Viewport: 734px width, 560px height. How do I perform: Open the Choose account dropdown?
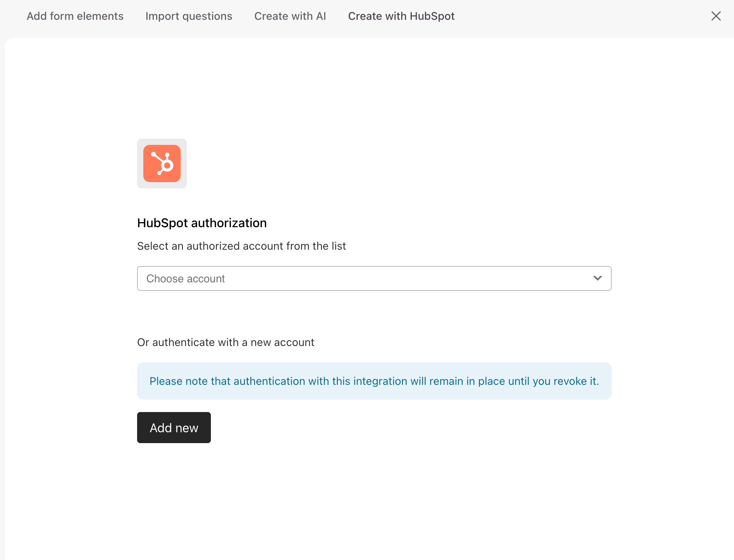[x=374, y=278]
